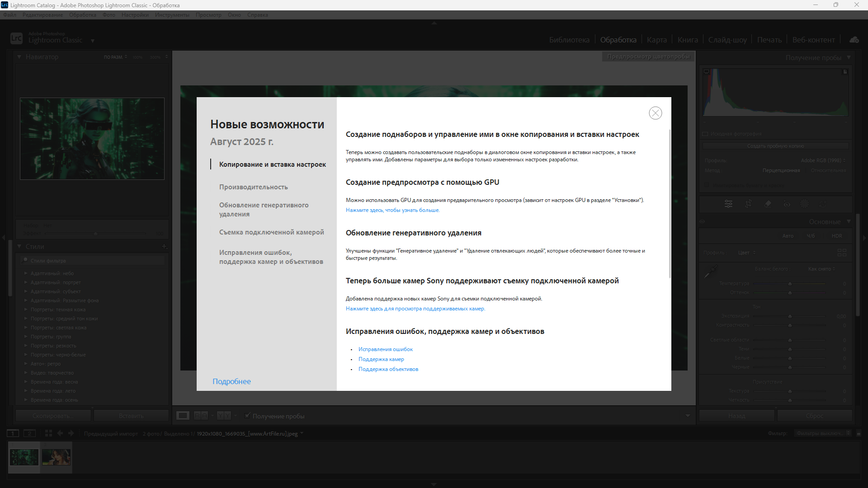Switch treatment to Ч/б
The width and height of the screenshot is (868, 488).
[x=811, y=236]
